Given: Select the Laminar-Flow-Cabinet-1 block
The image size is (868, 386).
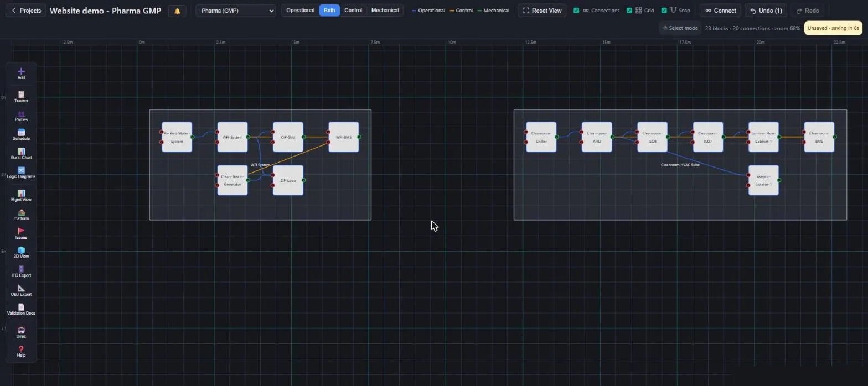Looking at the screenshot, I should pos(763,137).
